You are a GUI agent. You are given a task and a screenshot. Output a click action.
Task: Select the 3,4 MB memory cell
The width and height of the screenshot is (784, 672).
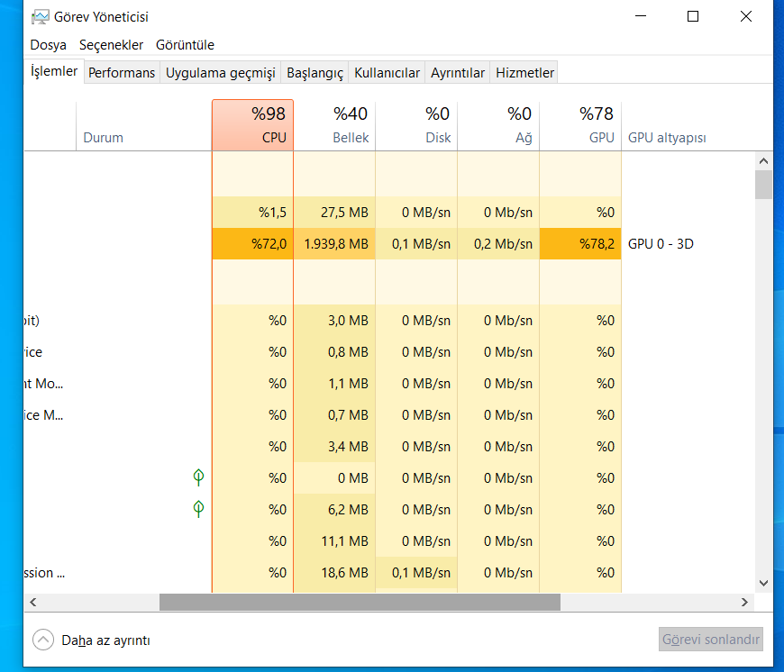click(334, 446)
